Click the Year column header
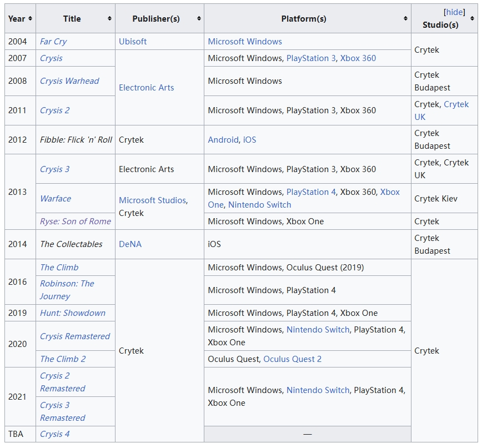The image size is (482, 448). pos(21,18)
